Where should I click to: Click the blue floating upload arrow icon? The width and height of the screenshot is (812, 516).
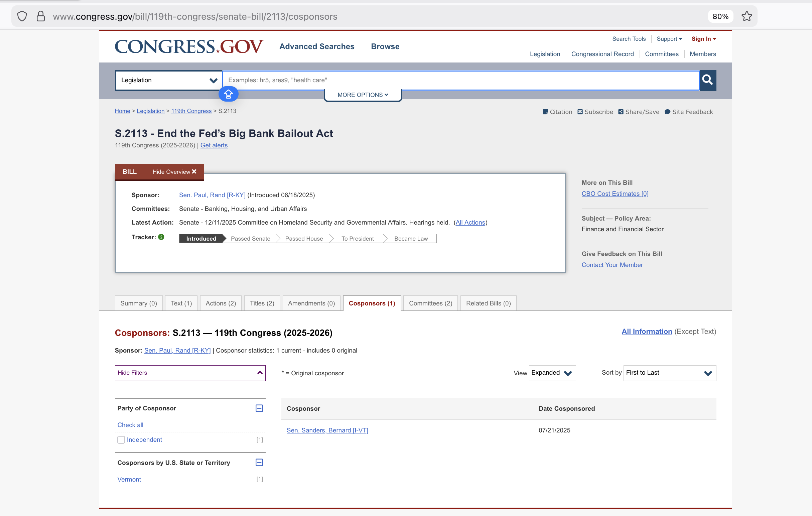pos(228,94)
